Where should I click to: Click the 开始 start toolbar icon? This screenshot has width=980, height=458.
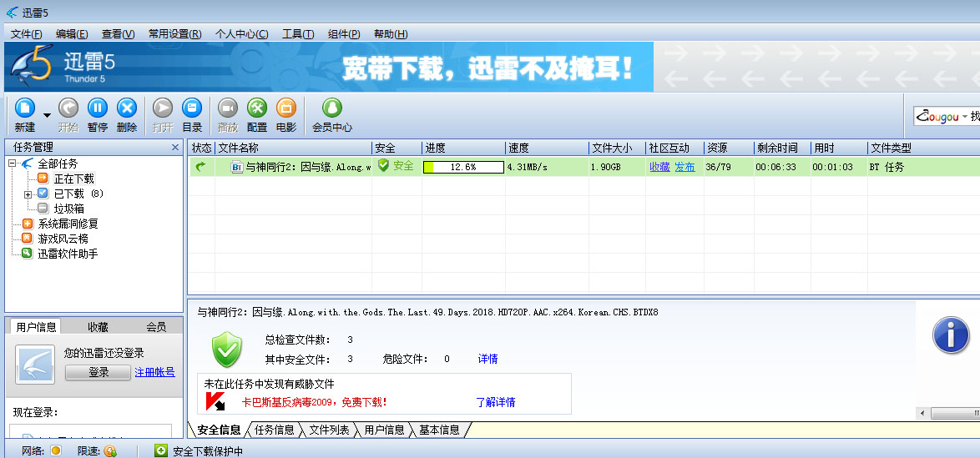pos(68,108)
